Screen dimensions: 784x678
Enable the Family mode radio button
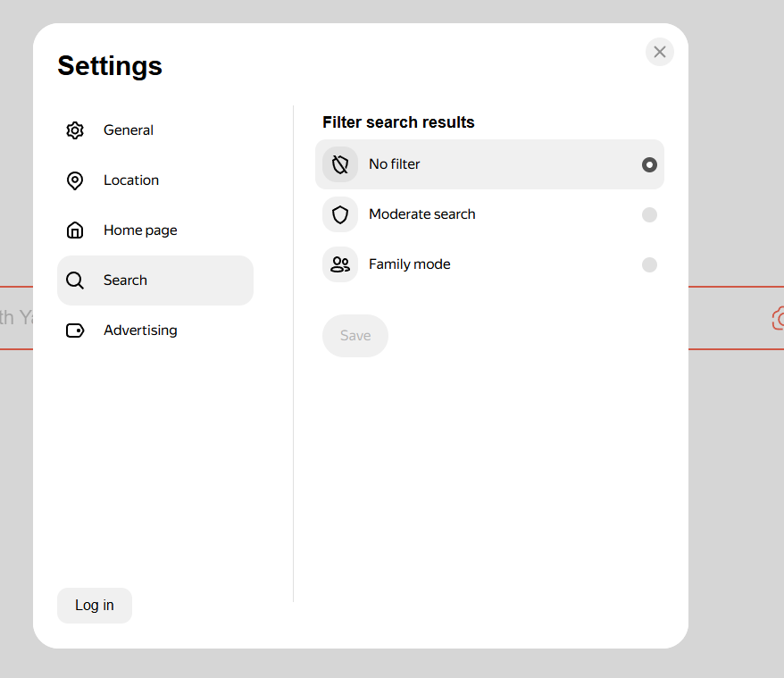click(649, 264)
